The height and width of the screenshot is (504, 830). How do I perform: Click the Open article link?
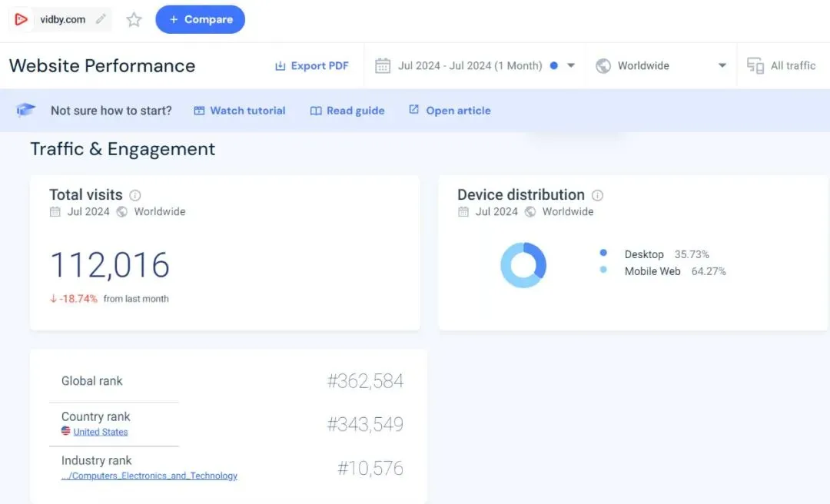click(450, 110)
